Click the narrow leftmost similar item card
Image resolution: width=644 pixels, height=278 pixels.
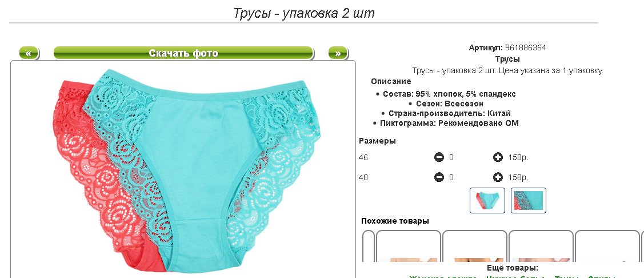click(369, 246)
